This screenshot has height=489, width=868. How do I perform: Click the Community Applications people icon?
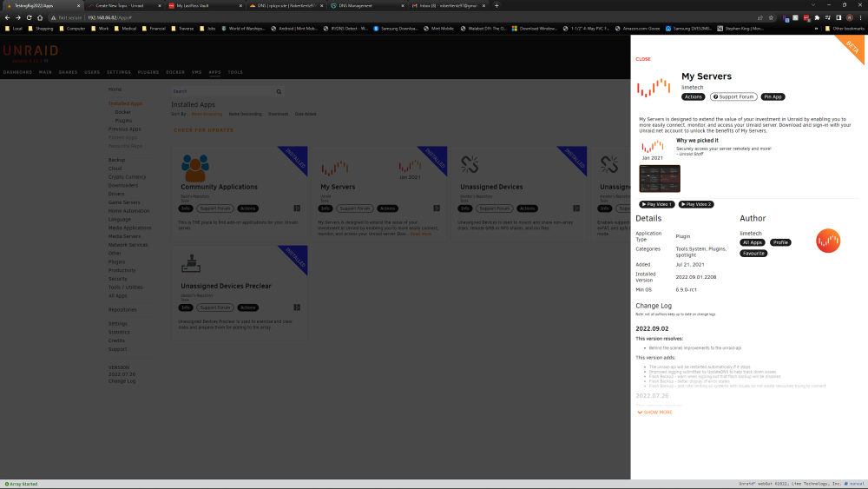(194, 169)
